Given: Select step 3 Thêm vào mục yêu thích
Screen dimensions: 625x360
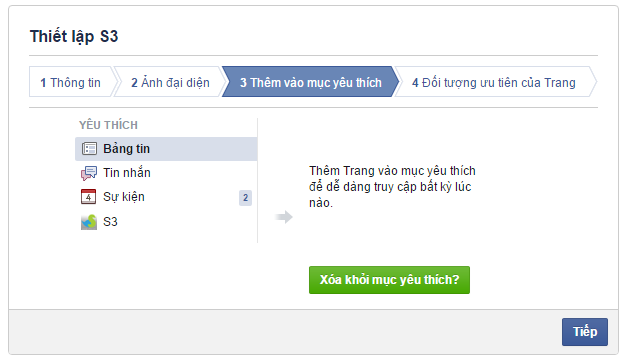Looking at the screenshot, I should point(311,82).
